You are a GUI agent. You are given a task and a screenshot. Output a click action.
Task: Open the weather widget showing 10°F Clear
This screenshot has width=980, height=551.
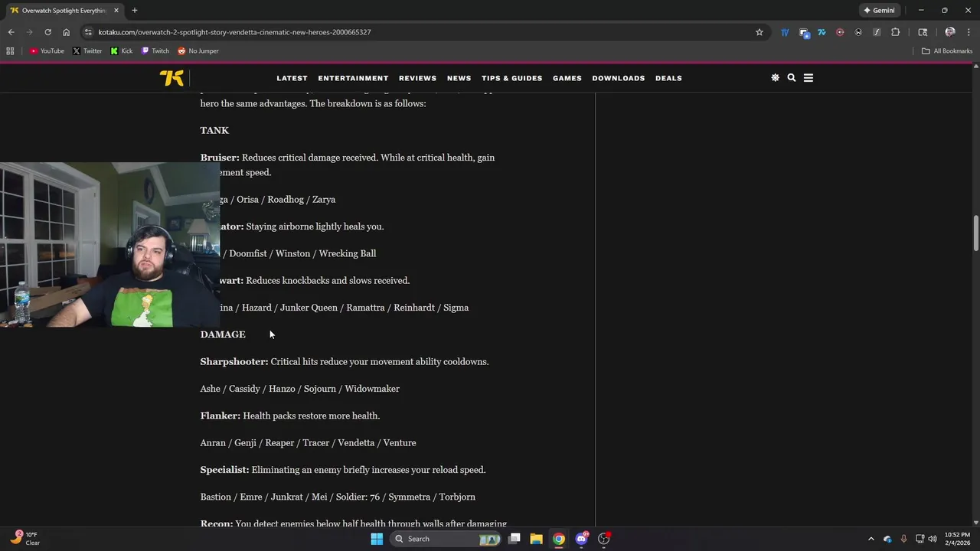coord(25,539)
